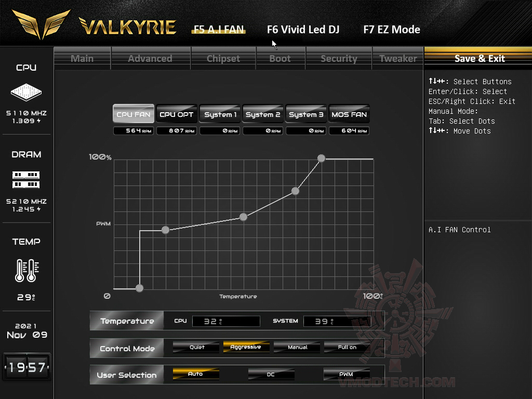Open the Save & Exit tab
The image size is (532, 399).
[480, 58]
